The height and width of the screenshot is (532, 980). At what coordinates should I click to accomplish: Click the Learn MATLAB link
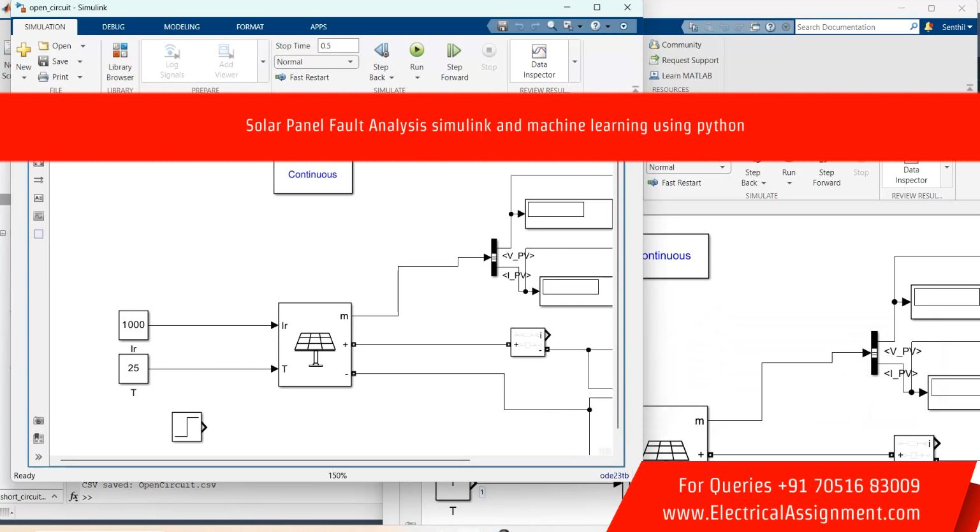coord(687,76)
